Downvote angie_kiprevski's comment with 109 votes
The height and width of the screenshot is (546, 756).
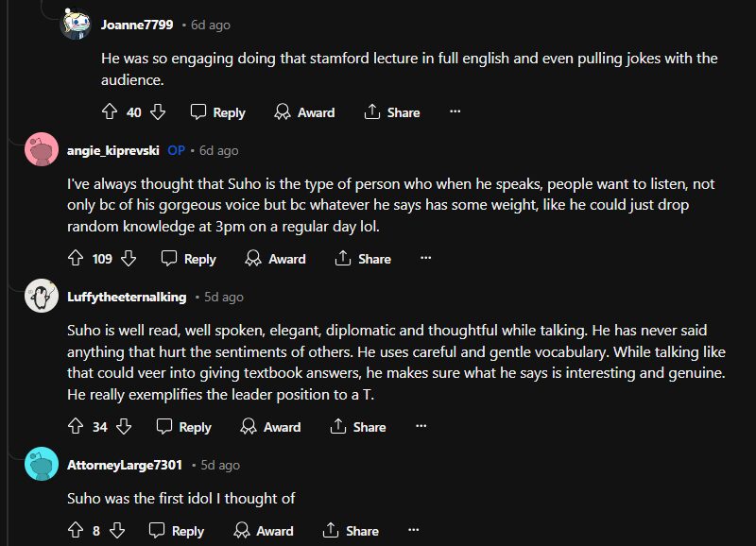(129, 258)
